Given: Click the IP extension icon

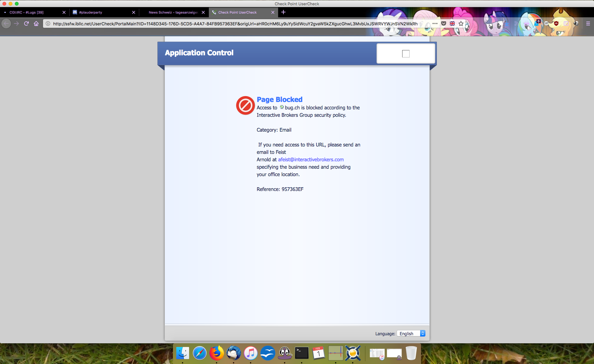Looking at the screenshot, I should (x=546, y=23).
